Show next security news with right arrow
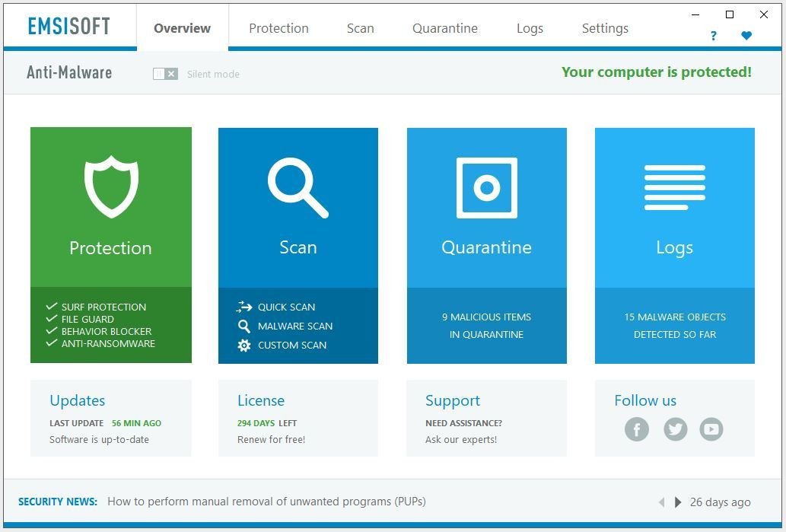 coord(678,502)
